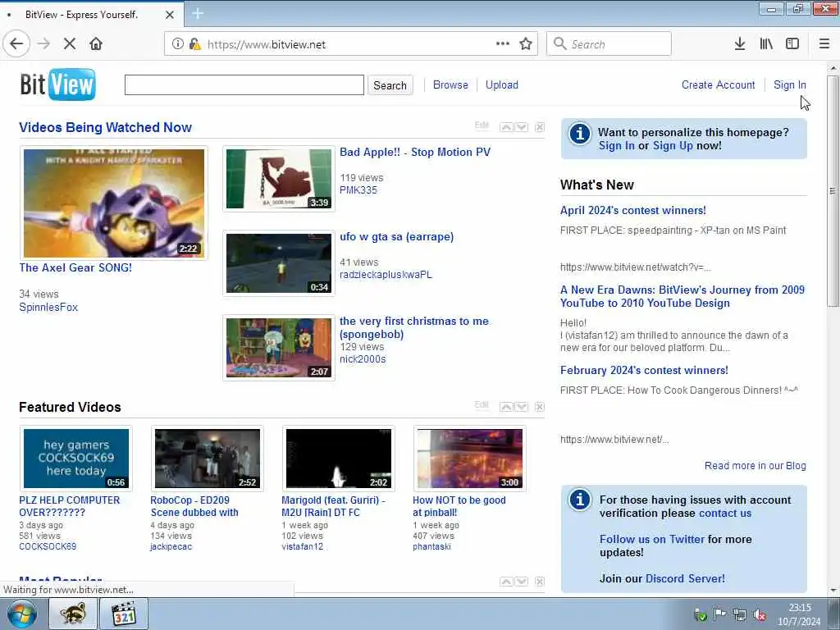The image size is (840, 630).
Task: Play the ufo w gta sa thumbnail
Action: click(x=279, y=263)
